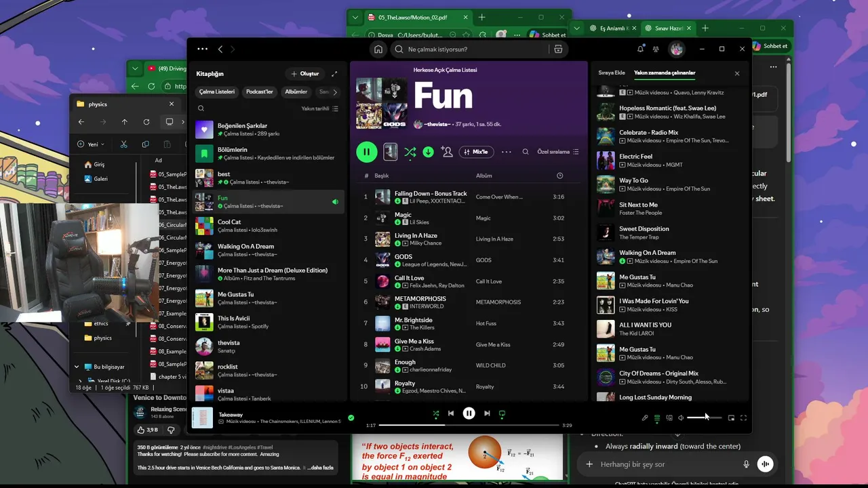The width and height of the screenshot is (868, 488).
Task: Skip to the previous track
Action: [451, 413]
